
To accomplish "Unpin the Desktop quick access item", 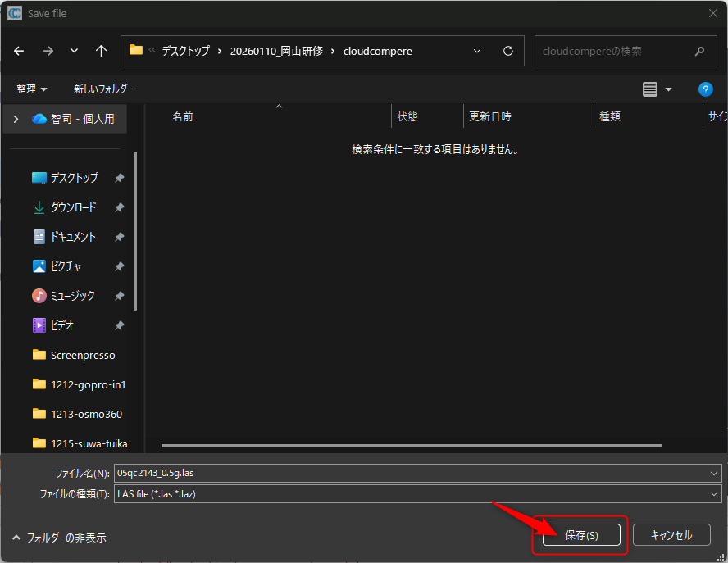I will [119, 178].
